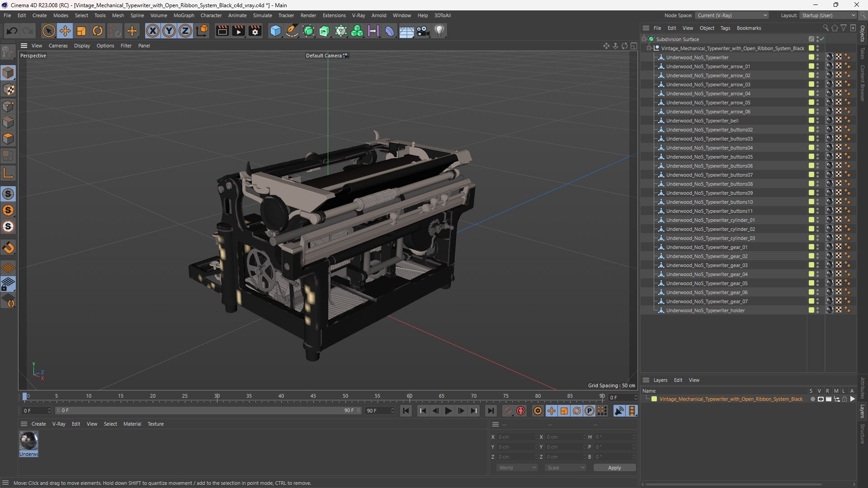Image resolution: width=868 pixels, height=488 pixels.
Task: Toggle layer visibility eye icon
Action: pyautogui.click(x=821, y=399)
